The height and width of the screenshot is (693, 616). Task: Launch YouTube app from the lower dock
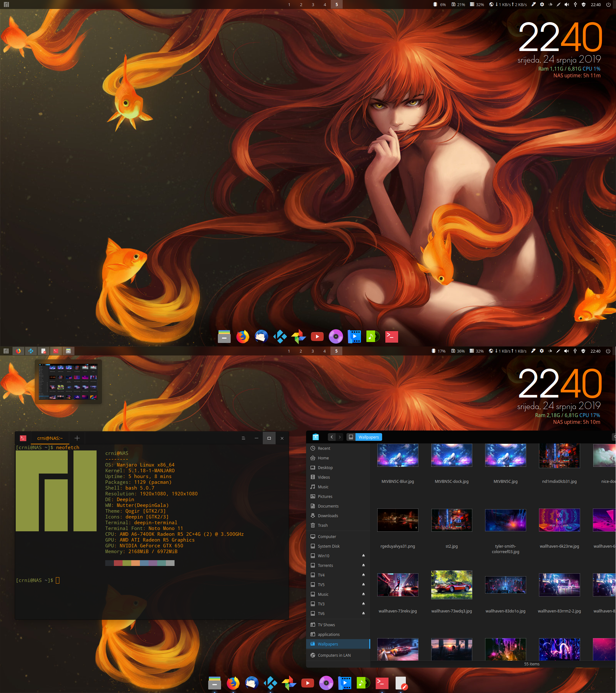[307, 683]
